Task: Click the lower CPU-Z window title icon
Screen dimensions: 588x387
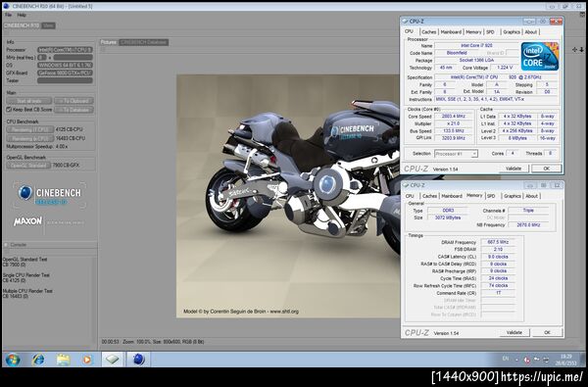Action: pos(406,185)
